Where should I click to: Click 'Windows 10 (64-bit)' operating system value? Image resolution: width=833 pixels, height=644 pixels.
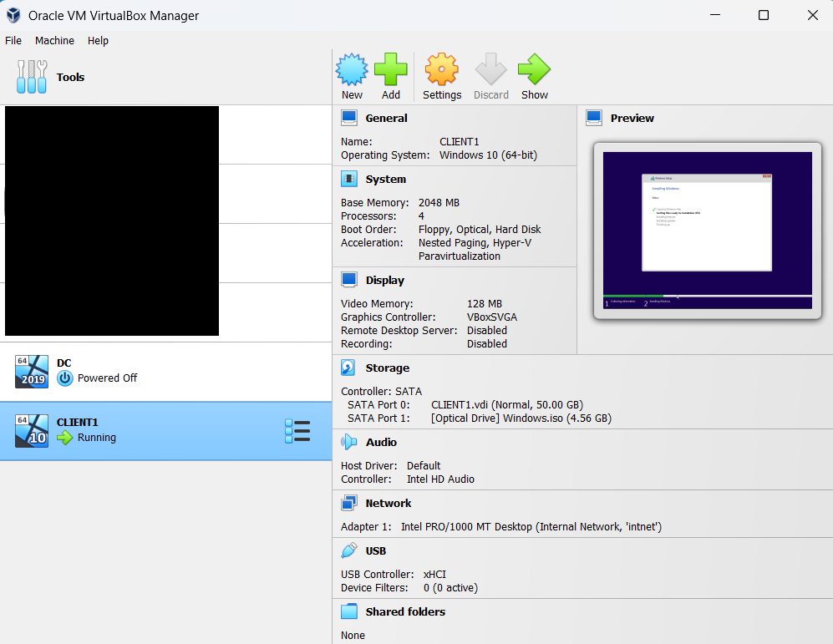pyautogui.click(x=488, y=155)
